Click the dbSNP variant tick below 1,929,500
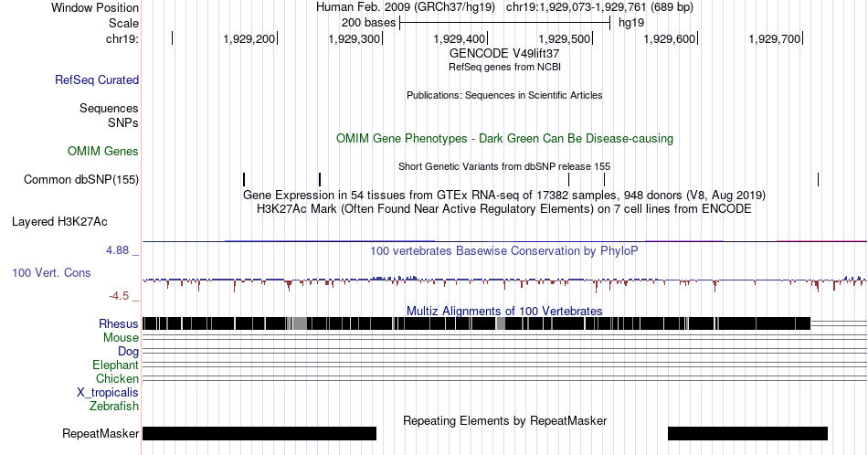868x455 pixels. tap(569, 179)
